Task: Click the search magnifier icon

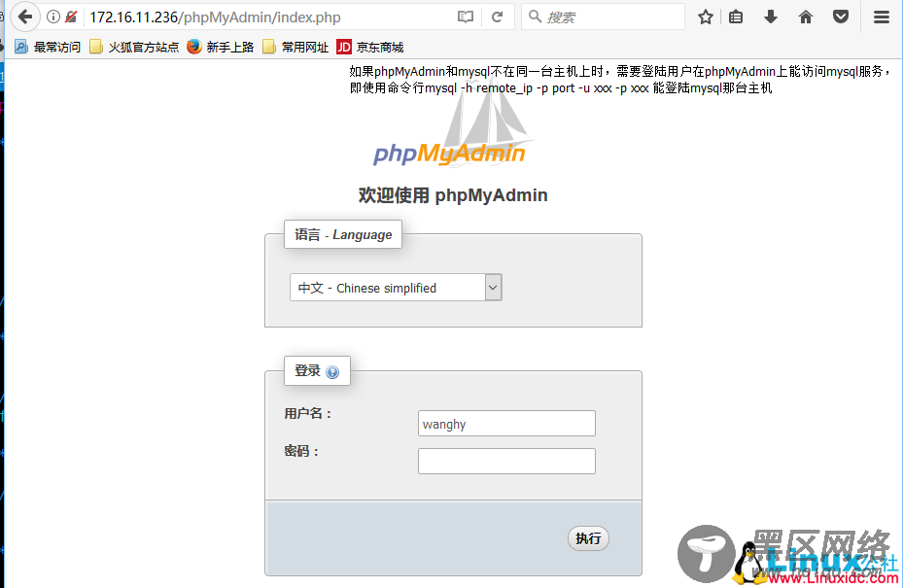Action: point(535,17)
